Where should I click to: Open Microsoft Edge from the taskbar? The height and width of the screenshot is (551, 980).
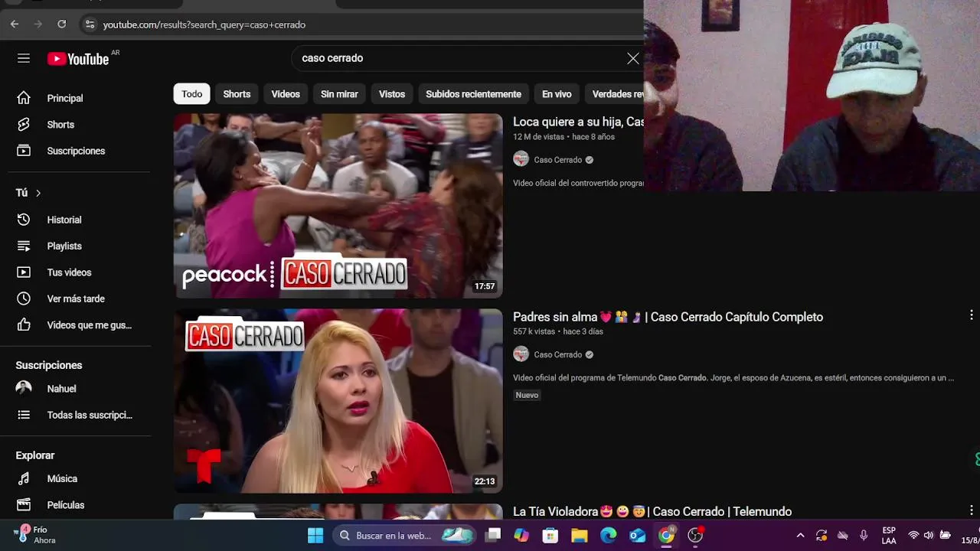pyautogui.click(x=608, y=536)
